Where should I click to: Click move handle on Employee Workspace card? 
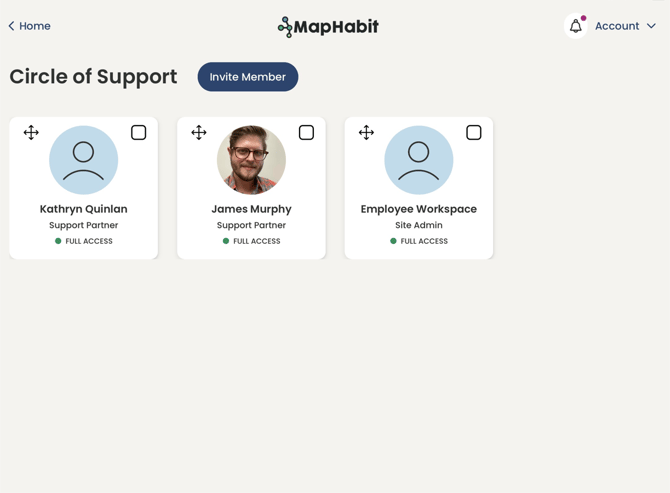tap(366, 133)
